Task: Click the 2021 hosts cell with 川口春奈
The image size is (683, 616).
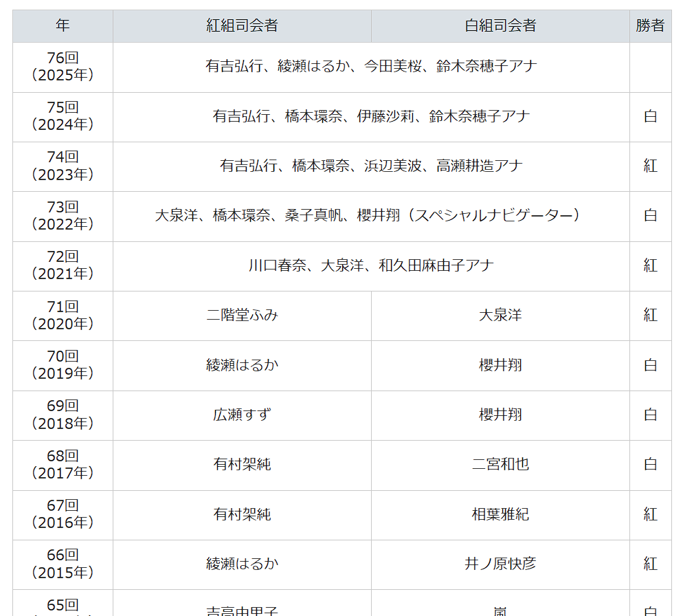Action: coord(371,265)
